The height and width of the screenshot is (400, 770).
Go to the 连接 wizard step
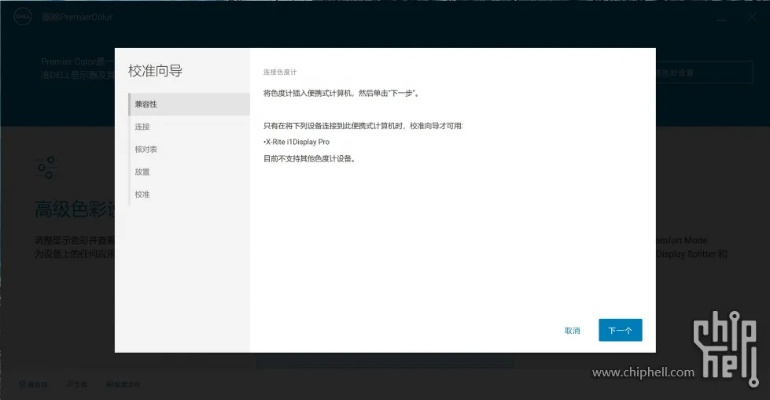pos(143,127)
